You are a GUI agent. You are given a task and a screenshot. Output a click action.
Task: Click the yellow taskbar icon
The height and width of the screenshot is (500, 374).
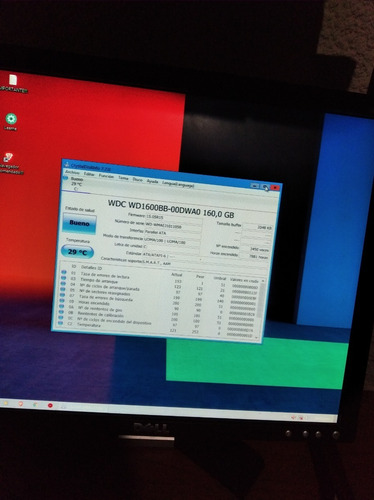(6, 403)
